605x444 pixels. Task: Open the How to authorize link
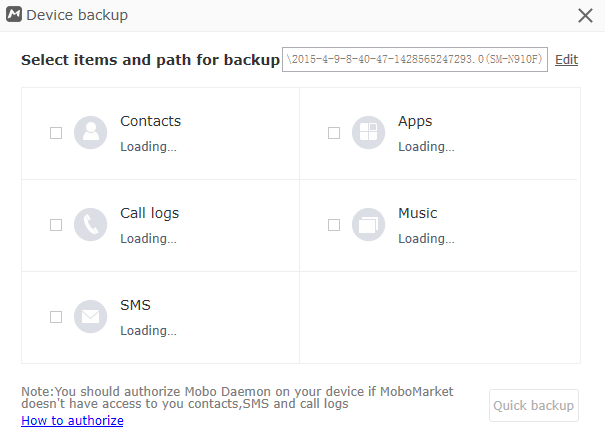click(72, 421)
